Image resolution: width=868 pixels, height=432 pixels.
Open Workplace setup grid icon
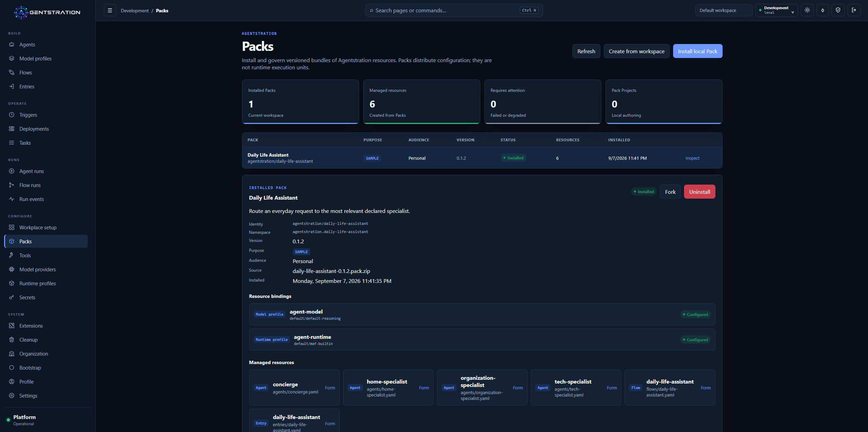click(x=12, y=227)
